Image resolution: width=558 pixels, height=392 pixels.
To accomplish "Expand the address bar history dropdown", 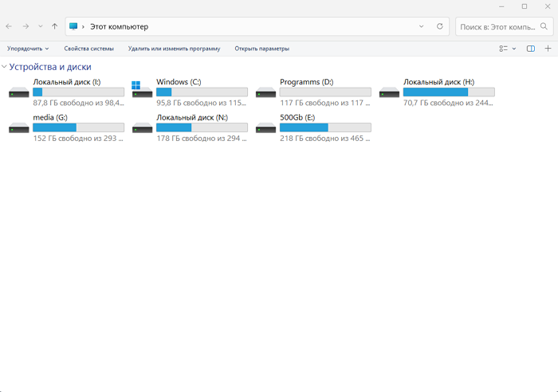I will tap(422, 26).
